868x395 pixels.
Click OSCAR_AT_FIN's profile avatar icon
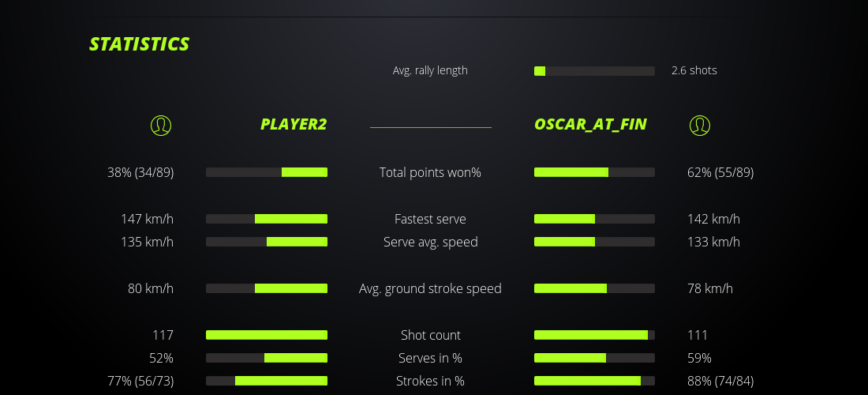(699, 125)
